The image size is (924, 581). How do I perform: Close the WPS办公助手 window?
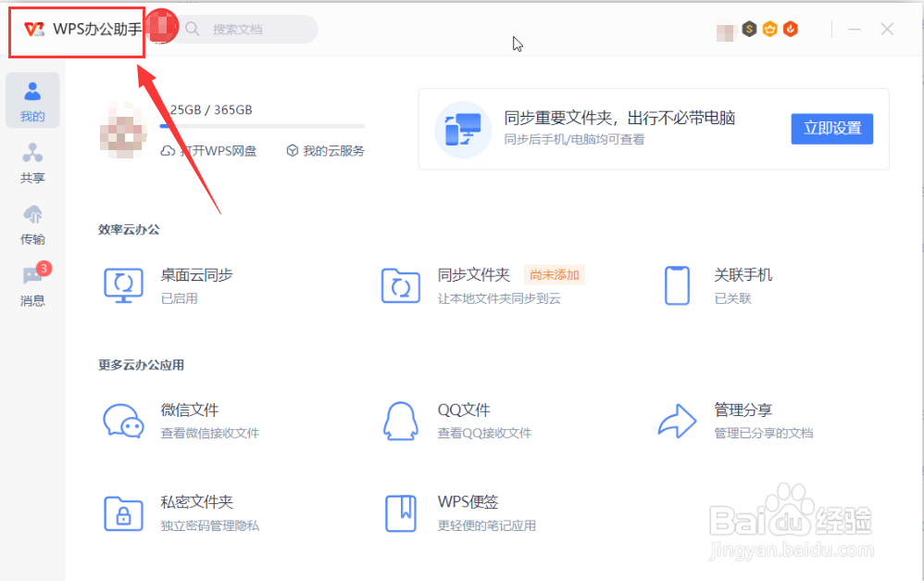(887, 29)
